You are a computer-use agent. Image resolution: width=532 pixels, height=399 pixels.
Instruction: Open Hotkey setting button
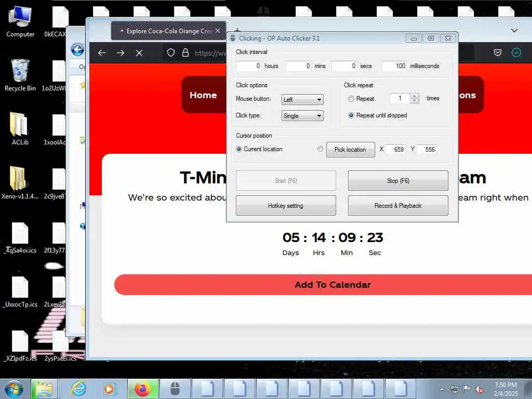tap(286, 205)
